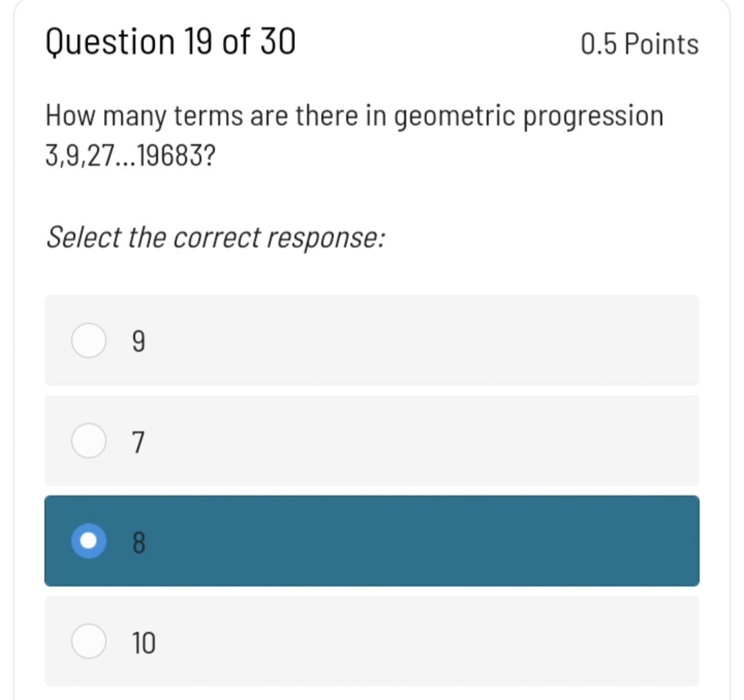
Task: Select the radio button for answer 10
Action: [89, 642]
